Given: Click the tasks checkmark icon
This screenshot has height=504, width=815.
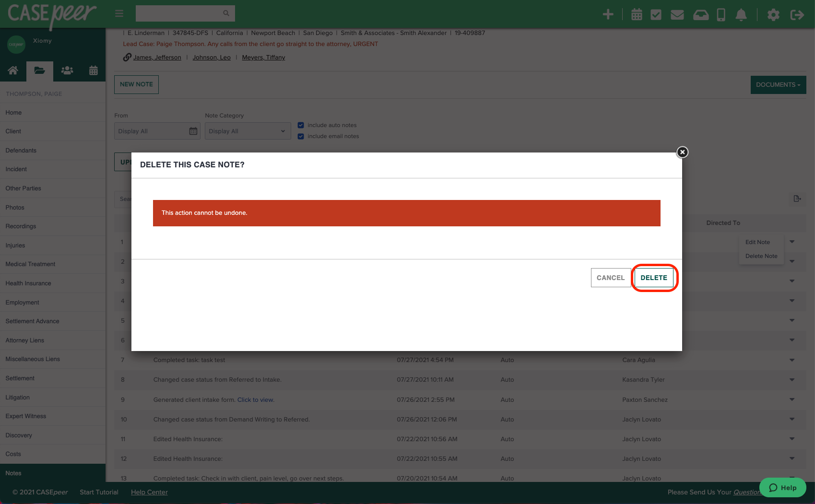Looking at the screenshot, I should tap(657, 14).
